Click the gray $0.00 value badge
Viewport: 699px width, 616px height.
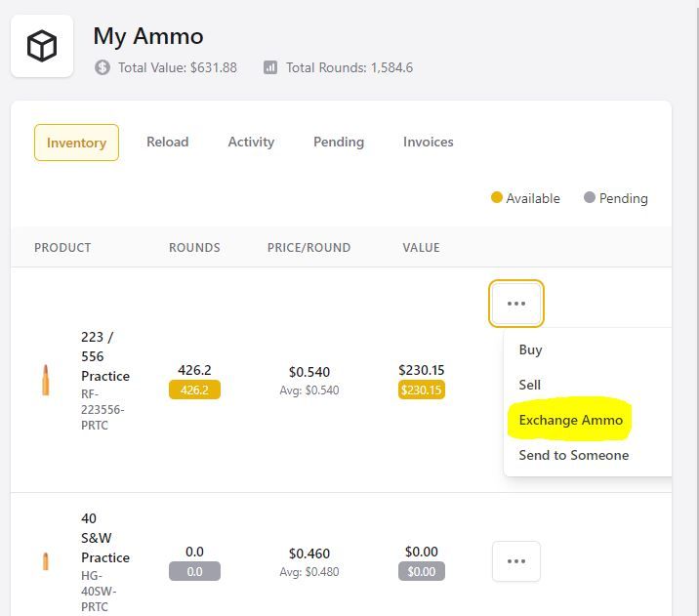pos(422,571)
